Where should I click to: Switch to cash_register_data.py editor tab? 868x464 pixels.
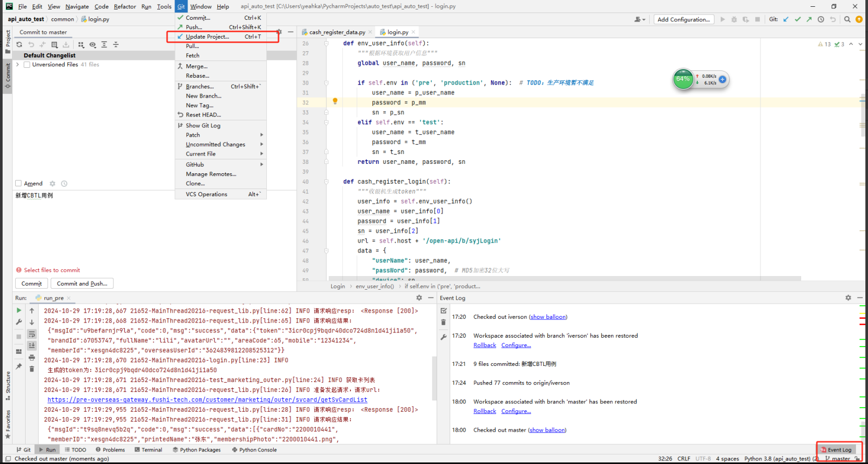(x=337, y=32)
